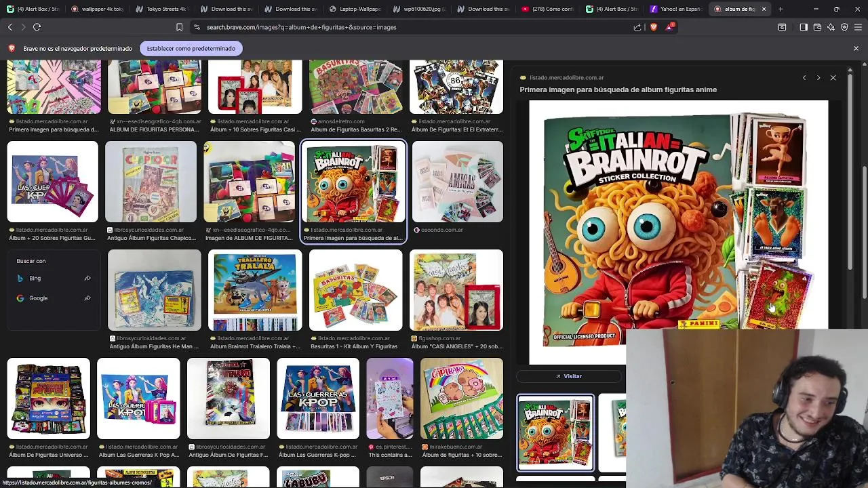Go back with the browser back arrow

point(9,27)
